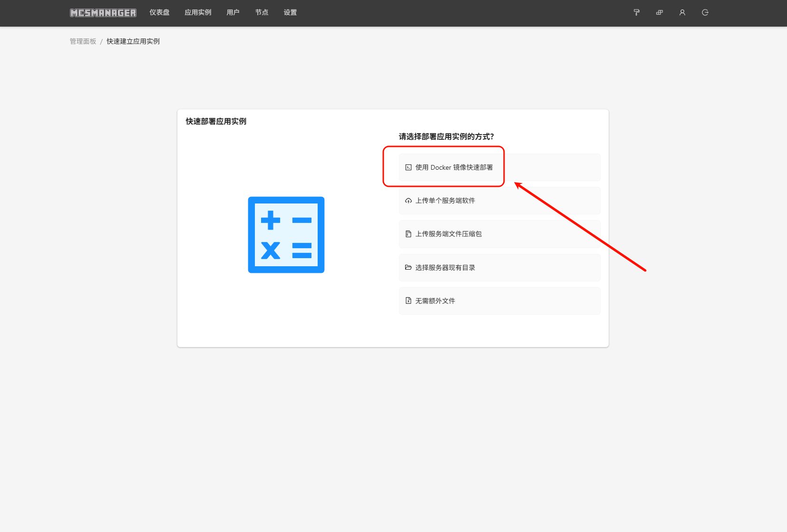787x532 pixels.
Task: Select 选择服务器现有目录 text
Action: [445, 268]
